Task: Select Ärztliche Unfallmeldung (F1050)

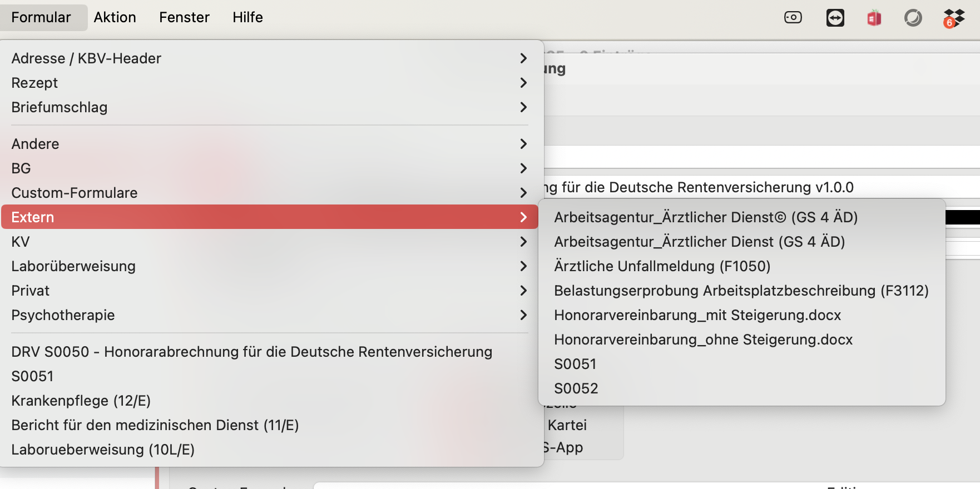Action: [742, 266]
